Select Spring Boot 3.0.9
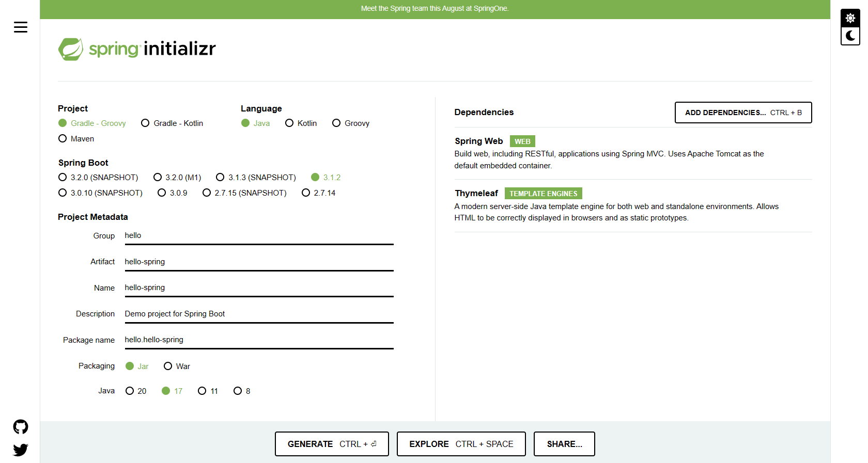 [x=172, y=193]
